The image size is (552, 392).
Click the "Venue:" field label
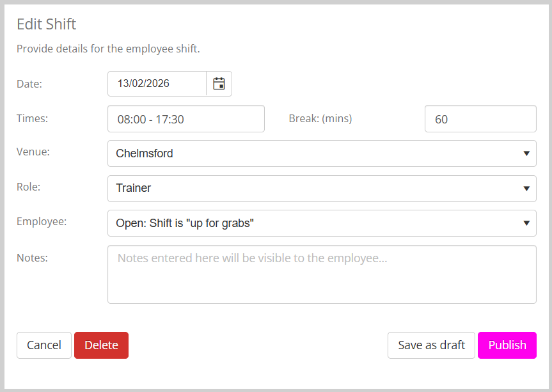33,152
